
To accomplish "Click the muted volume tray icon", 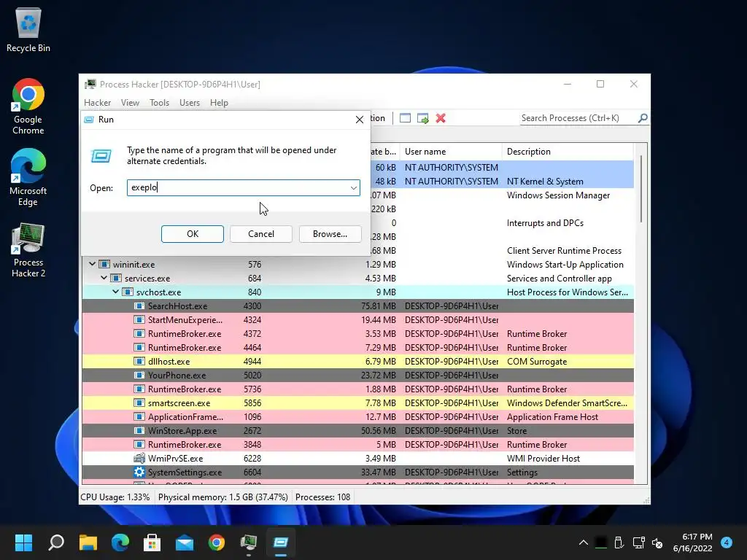I will (657, 542).
